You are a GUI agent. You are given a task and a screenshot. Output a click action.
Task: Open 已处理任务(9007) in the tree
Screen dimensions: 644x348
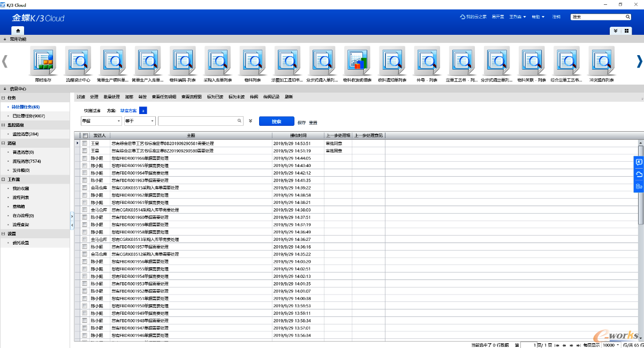(x=28, y=116)
